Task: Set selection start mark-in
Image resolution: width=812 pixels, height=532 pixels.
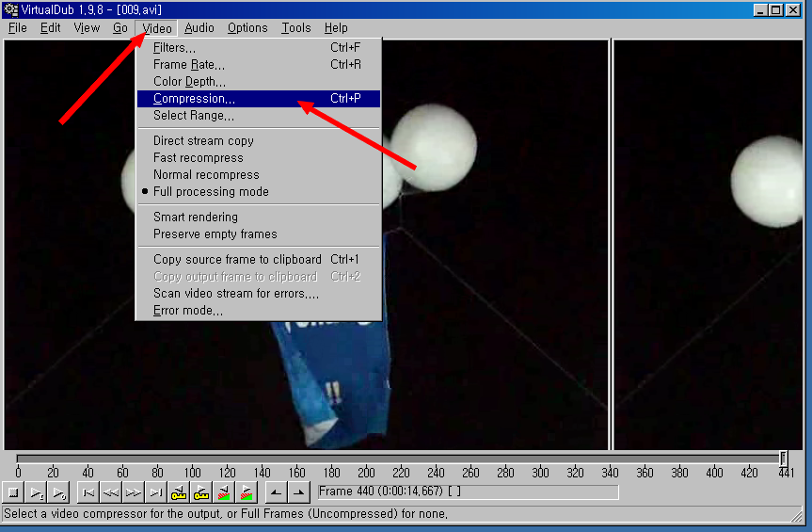Action: (276, 492)
